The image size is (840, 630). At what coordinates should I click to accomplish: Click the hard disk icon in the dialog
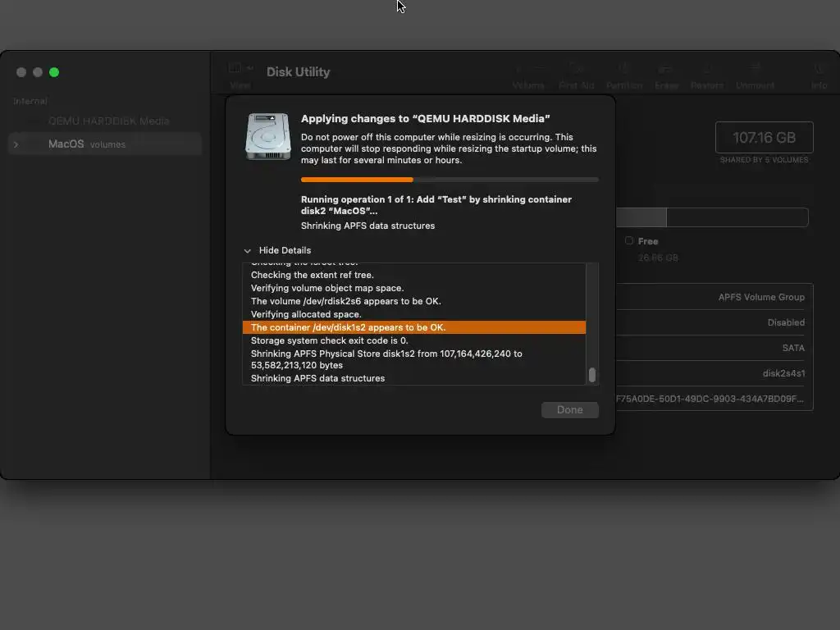pyautogui.click(x=268, y=136)
